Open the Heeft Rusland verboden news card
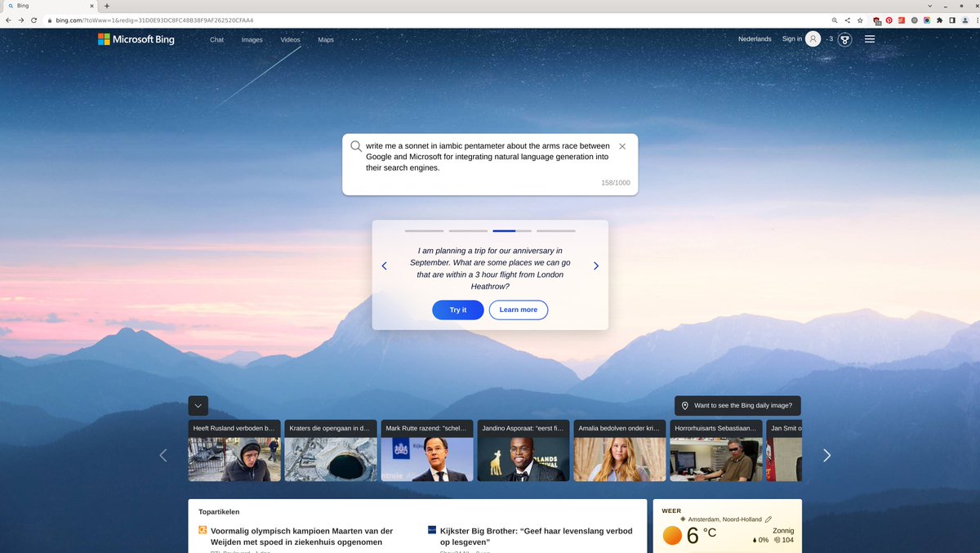 (234, 451)
